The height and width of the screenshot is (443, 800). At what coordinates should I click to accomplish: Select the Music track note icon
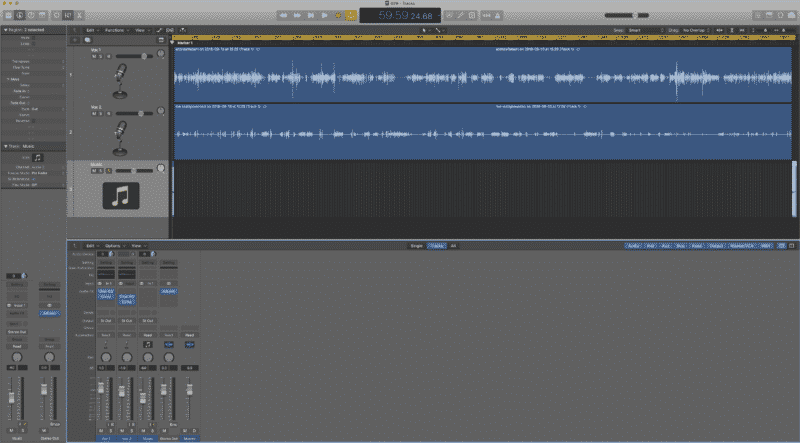pos(121,196)
